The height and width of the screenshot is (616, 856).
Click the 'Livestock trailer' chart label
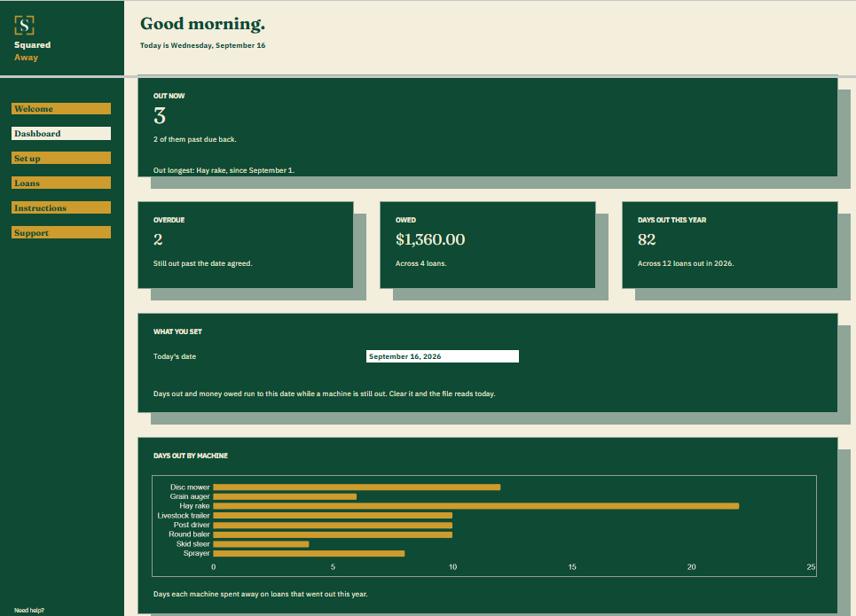[x=184, y=516]
